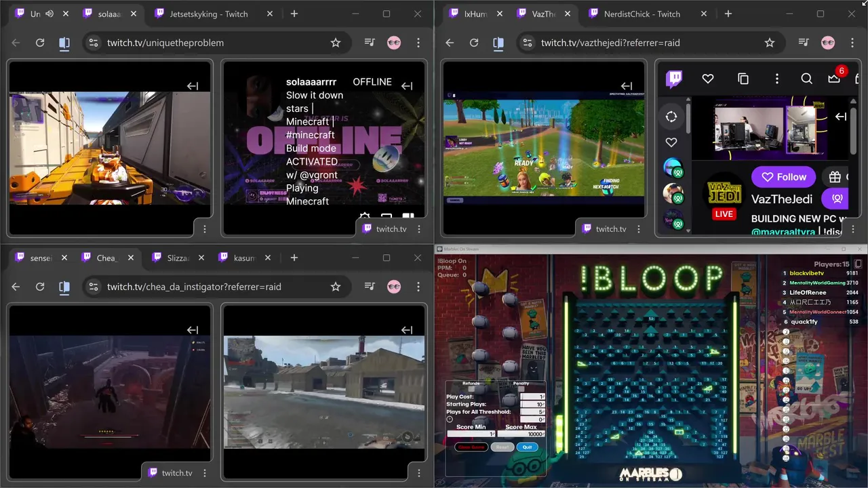Open first followed channel avatar in Twitch sidebar

673,168
